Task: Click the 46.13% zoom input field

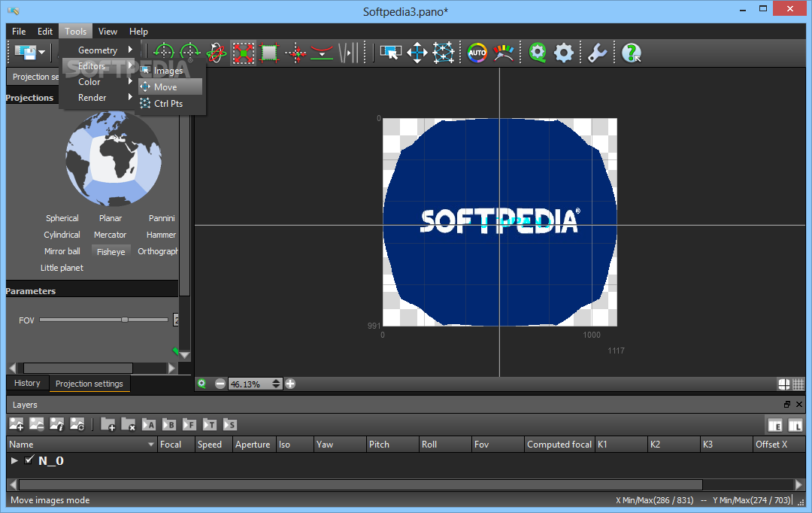Action: click(x=250, y=384)
